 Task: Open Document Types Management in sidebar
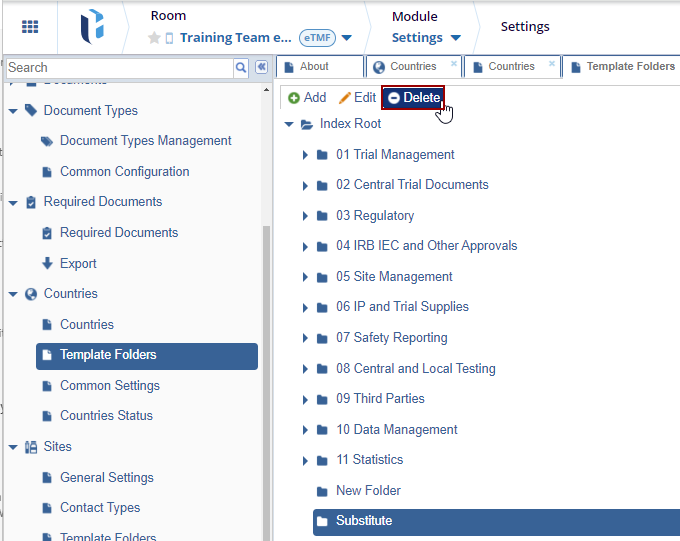coord(145,141)
